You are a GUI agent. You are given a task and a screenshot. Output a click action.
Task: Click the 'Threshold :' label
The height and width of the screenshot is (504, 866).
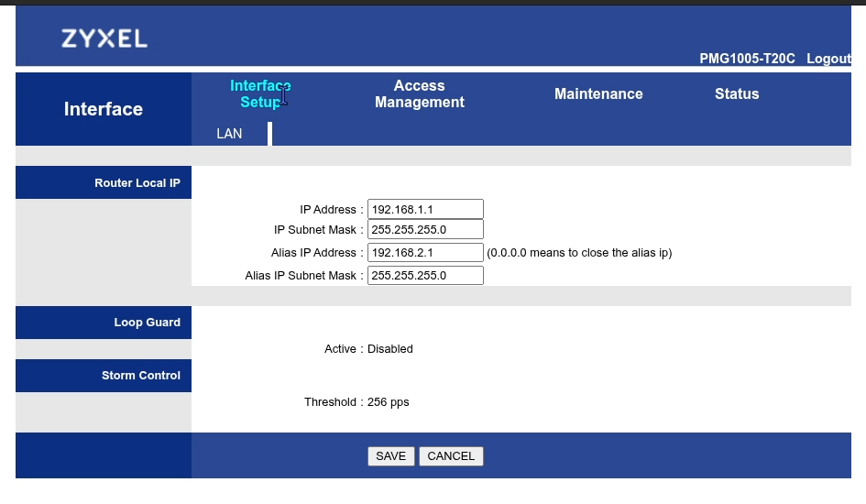(334, 402)
